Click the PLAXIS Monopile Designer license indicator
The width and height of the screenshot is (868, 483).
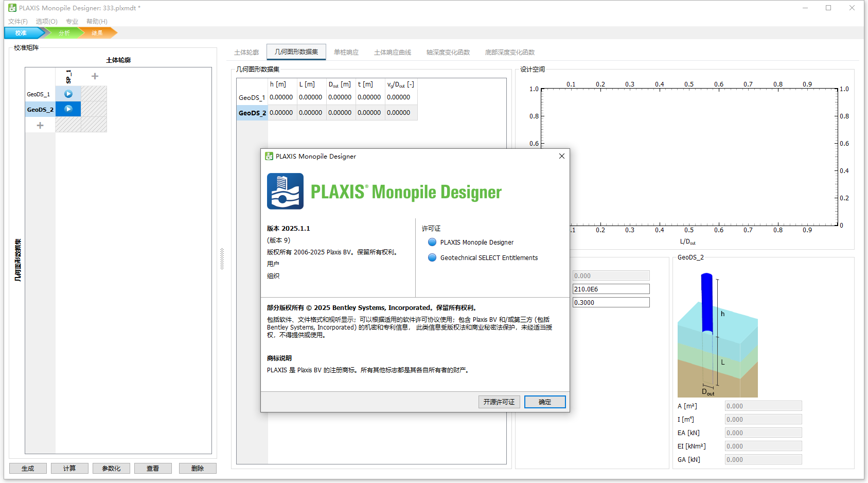pos(432,242)
